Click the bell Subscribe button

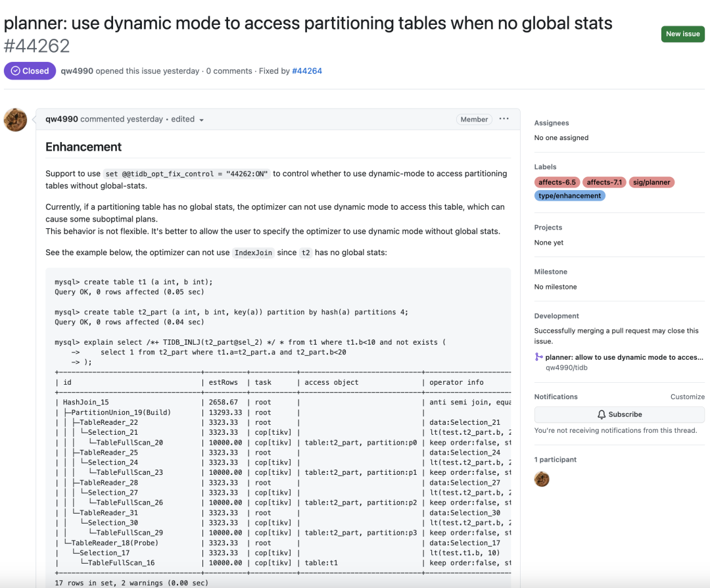(619, 414)
